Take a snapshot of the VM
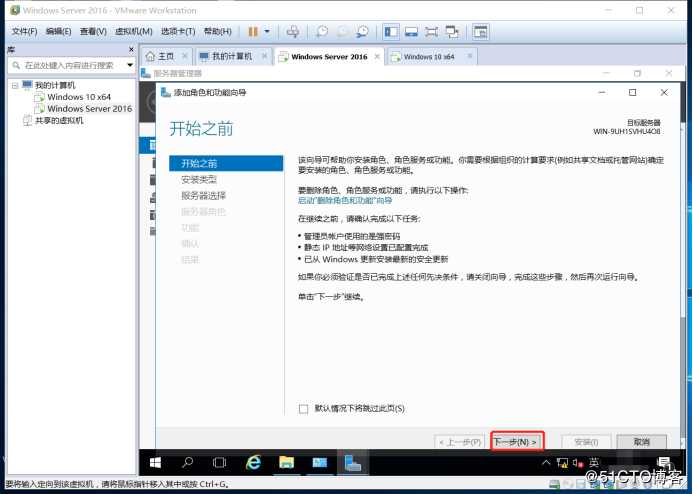Viewport: 693px width, 494px height. point(322,31)
